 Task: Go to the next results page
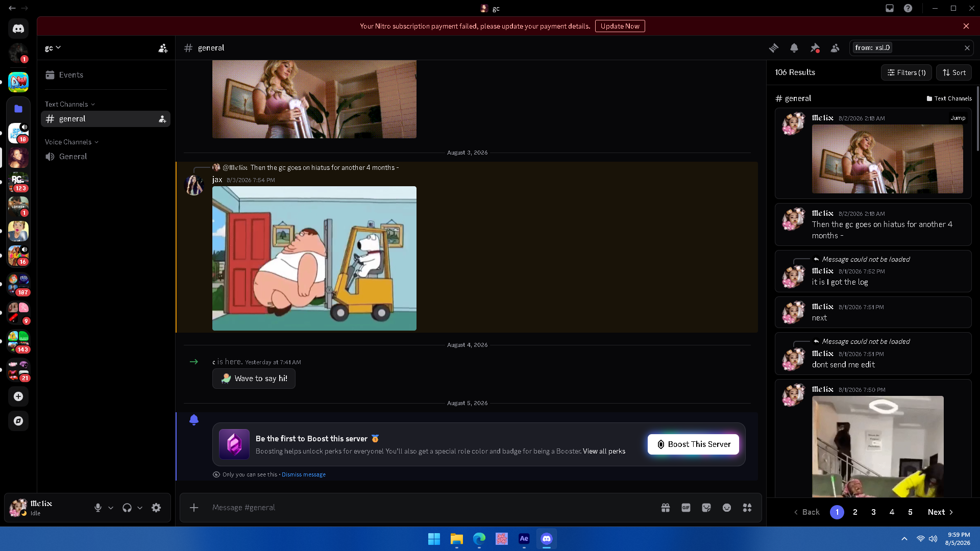pos(941,512)
